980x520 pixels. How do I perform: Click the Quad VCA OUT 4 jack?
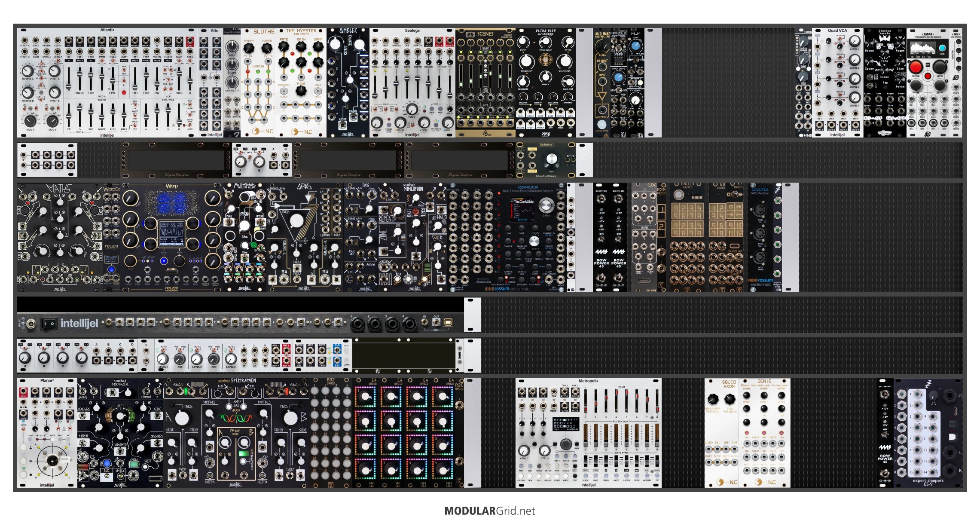pyautogui.click(x=855, y=125)
